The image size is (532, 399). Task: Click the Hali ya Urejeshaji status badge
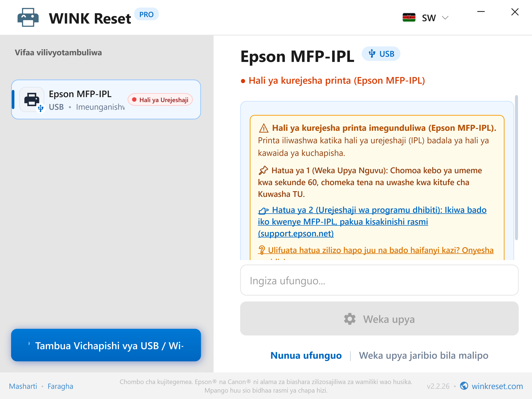(x=160, y=100)
